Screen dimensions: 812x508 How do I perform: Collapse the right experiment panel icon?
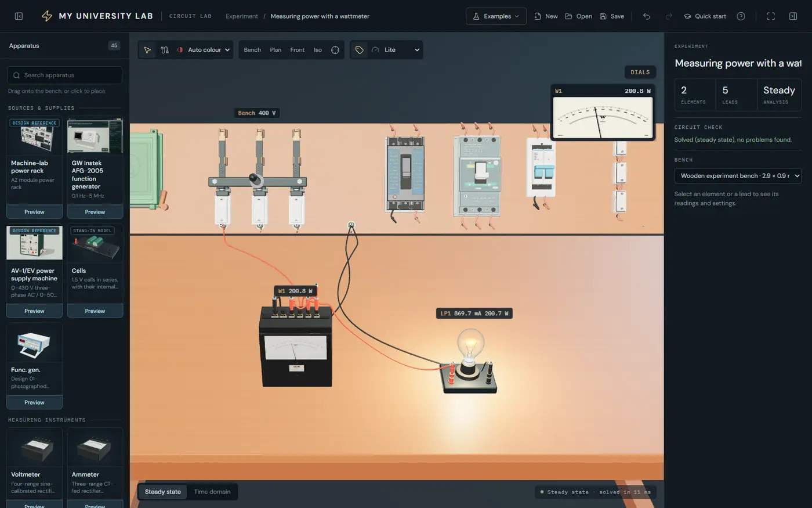(793, 16)
